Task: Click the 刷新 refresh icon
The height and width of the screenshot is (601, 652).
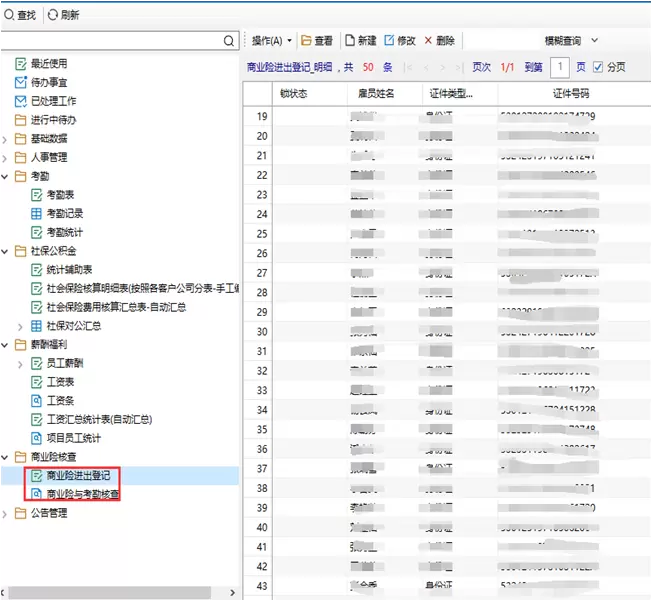Action: [x=53, y=15]
